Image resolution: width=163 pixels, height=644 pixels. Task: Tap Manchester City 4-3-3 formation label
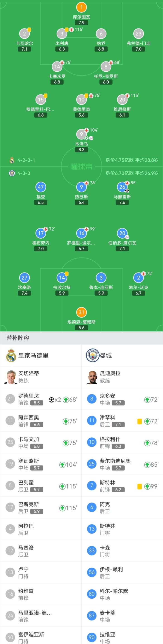tap(24, 173)
